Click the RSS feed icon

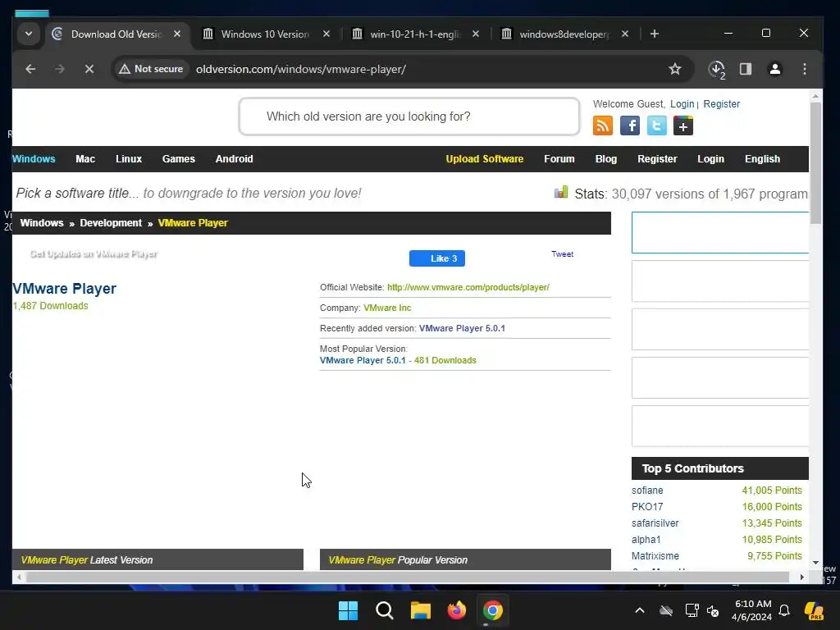click(x=603, y=126)
